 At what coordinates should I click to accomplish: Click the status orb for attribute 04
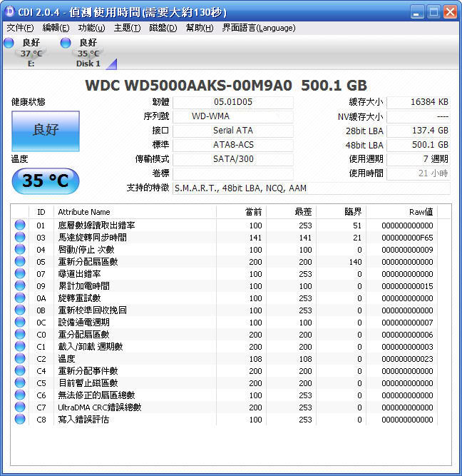[x=20, y=249]
